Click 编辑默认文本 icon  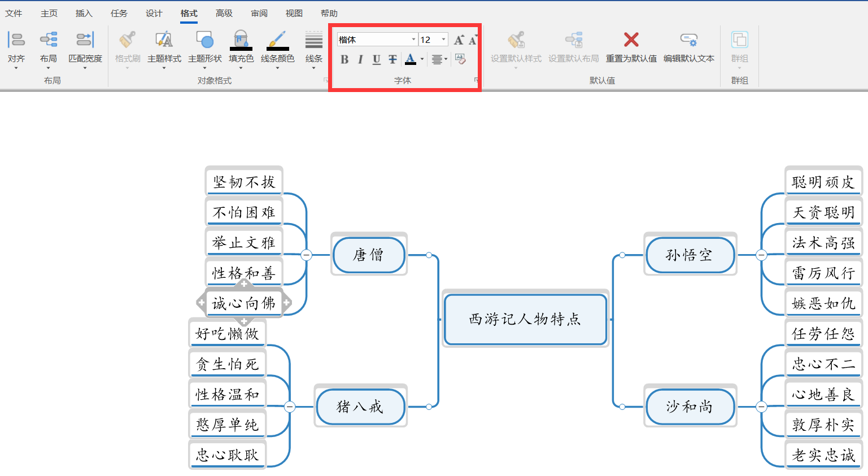click(688, 40)
